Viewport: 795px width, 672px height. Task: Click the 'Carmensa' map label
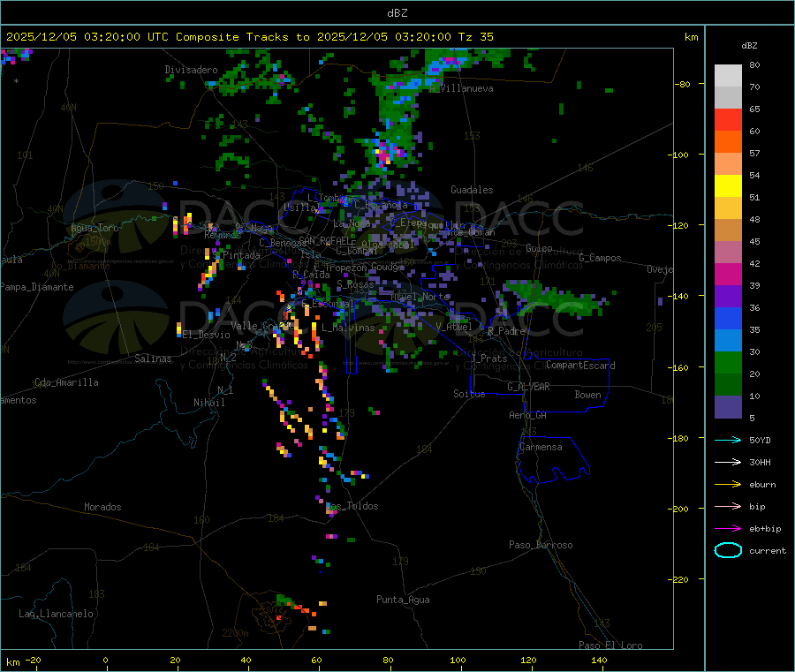(x=541, y=447)
